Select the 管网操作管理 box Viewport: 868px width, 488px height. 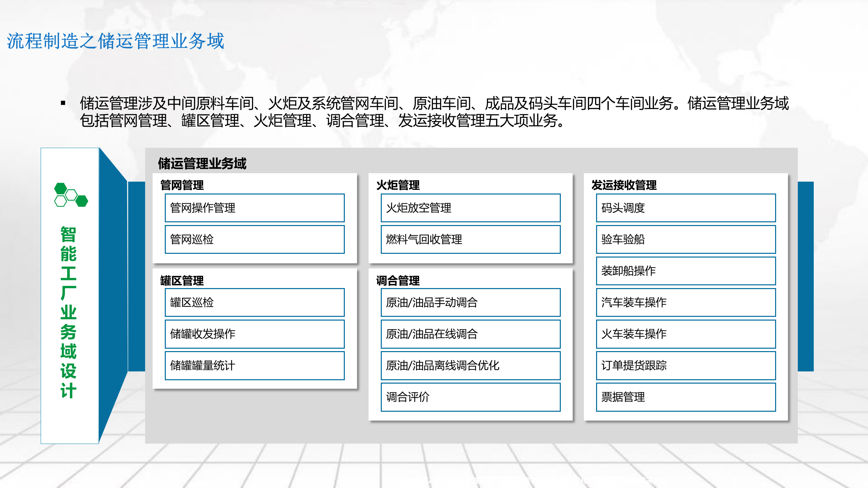[254, 208]
